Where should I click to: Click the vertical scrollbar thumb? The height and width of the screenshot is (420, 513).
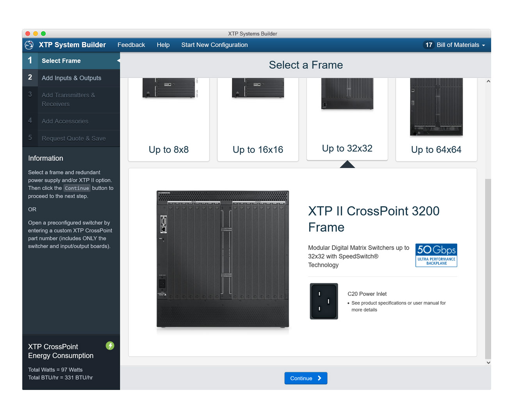[488, 269]
